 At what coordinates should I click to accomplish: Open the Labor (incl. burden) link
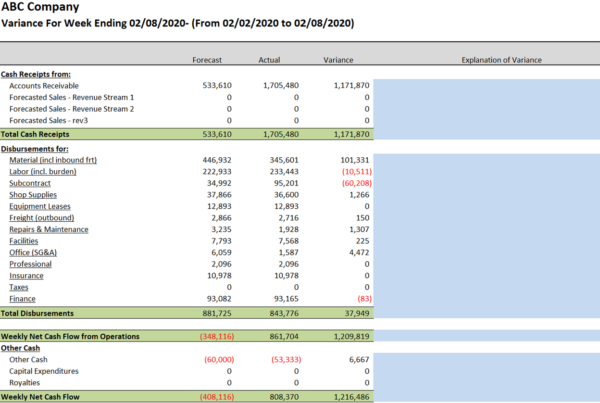click(42, 171)
